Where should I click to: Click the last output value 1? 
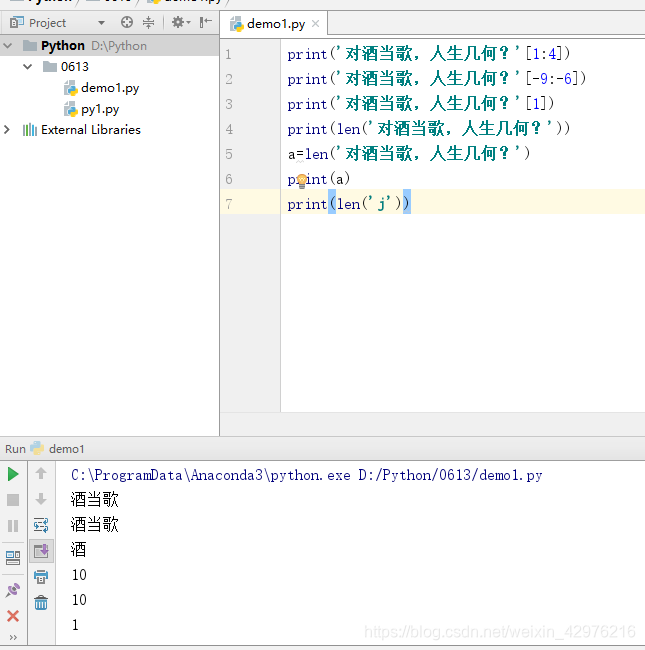(x=75, y=625)
